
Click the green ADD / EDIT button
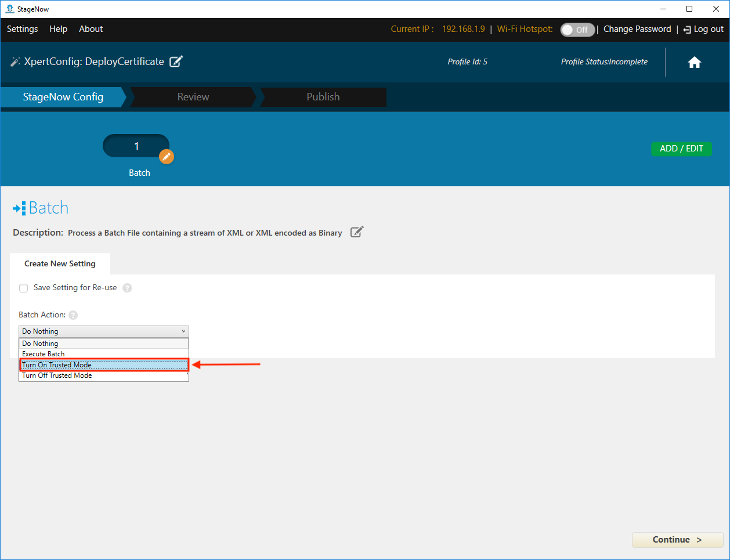point(681,149)
